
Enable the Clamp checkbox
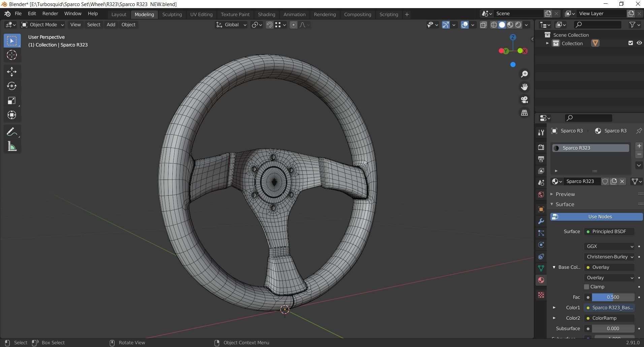coord(586,287)
